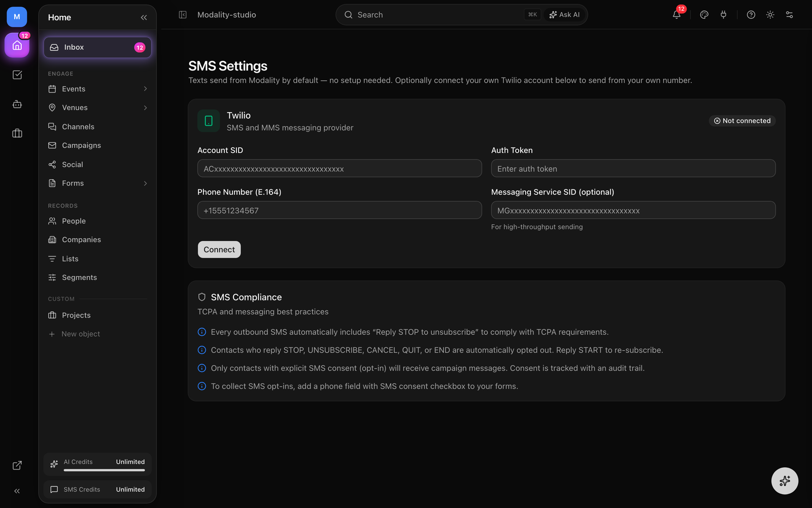
Task: Click the Campaigns envelope icon
Action: [52, 145]
